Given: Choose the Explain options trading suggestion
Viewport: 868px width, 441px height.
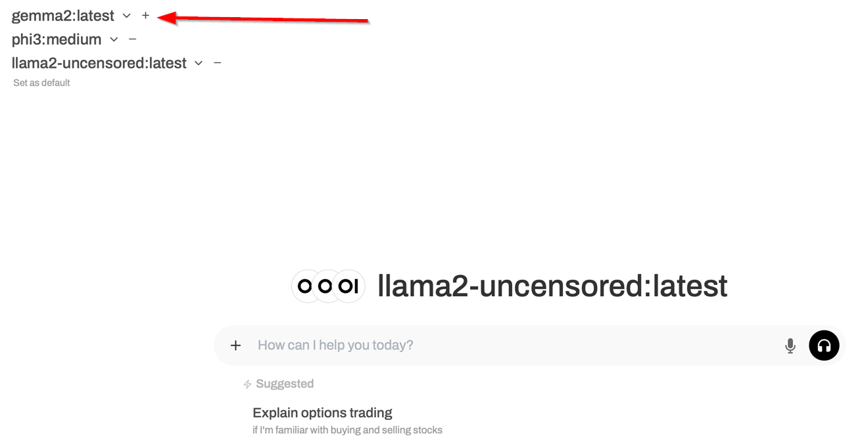Looking at the screenshot, I should [322, 413].
